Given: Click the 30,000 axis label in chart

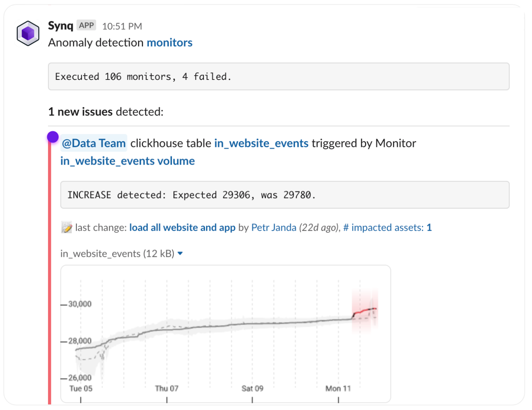Looking at the screenshot, I should coord(80,304).
